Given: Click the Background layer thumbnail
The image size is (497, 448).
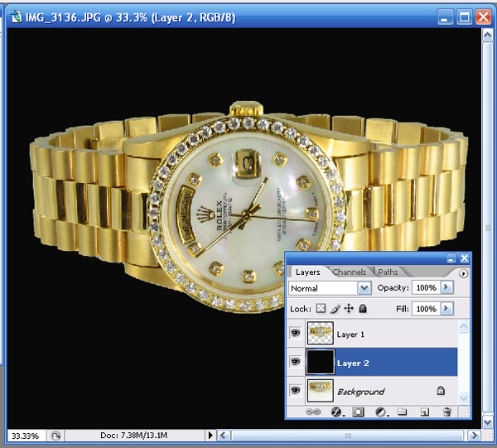Looking at the screenshot, I should [x=320, y=390].
